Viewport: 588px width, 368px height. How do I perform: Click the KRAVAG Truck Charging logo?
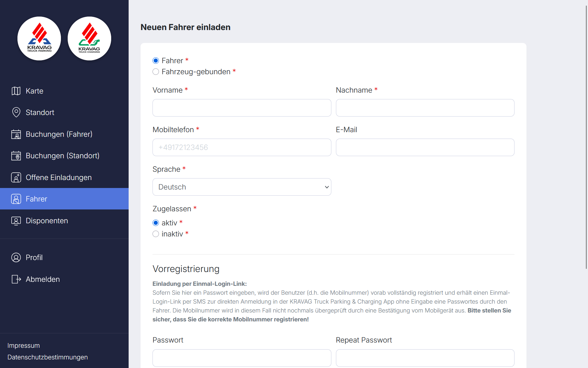[x=89, y=38]
